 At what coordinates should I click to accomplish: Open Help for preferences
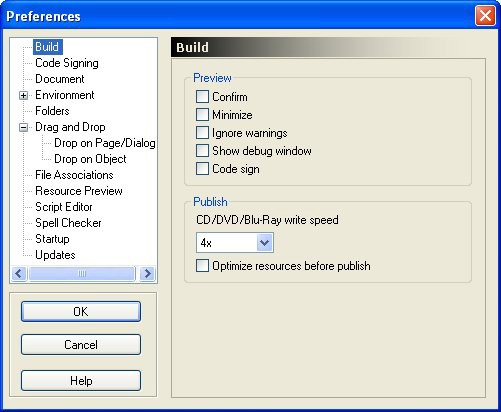pyautogui.click(x=81, y=381)
